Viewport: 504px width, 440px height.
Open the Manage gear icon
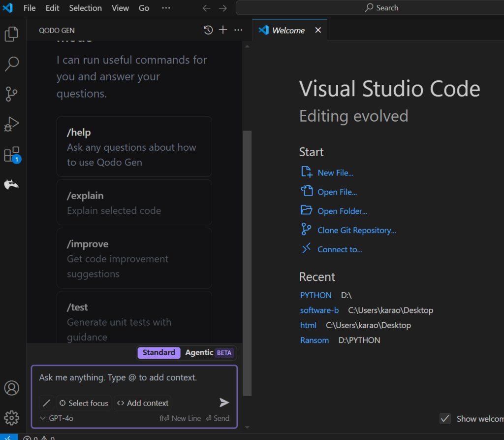12,418
